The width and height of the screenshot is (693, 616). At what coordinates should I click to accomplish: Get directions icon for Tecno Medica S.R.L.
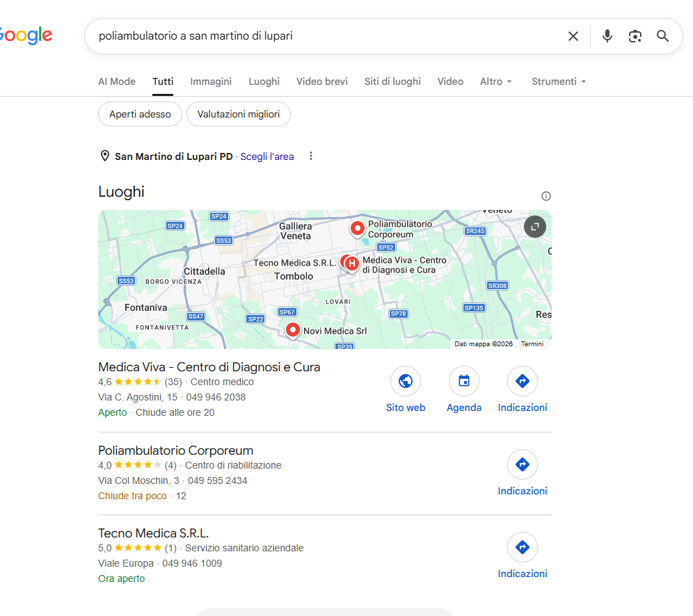(x=523, y=547)
